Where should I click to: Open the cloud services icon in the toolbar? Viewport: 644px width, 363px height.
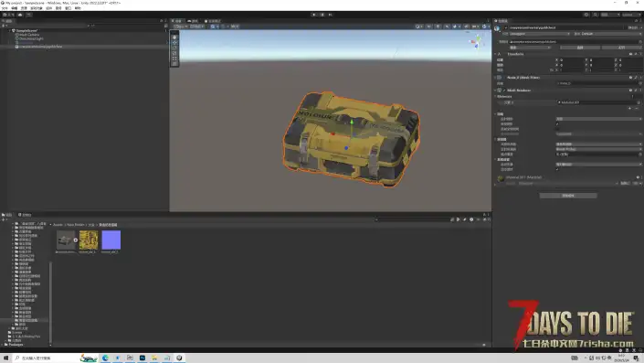(x=20, y=15)
